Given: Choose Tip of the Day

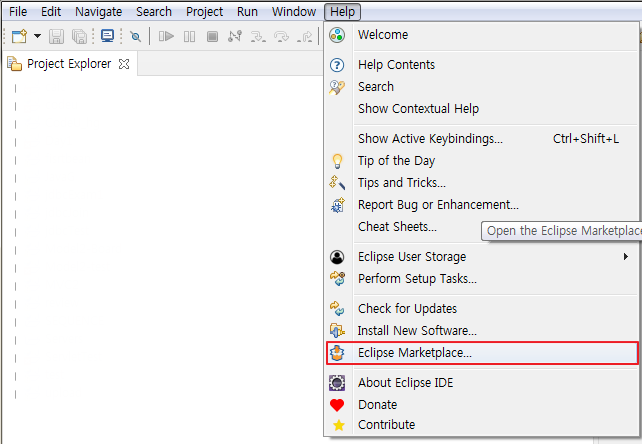Looking at the screenshot, I should point(482,161).
